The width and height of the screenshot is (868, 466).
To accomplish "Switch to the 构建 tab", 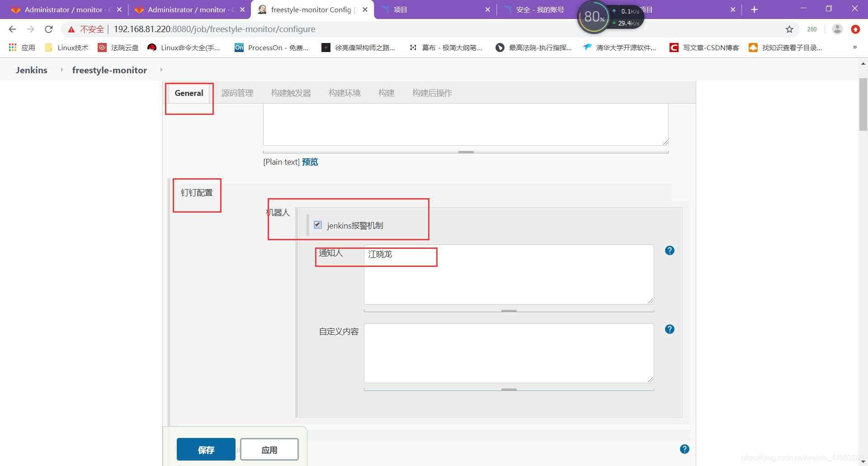I will (387, 93).
